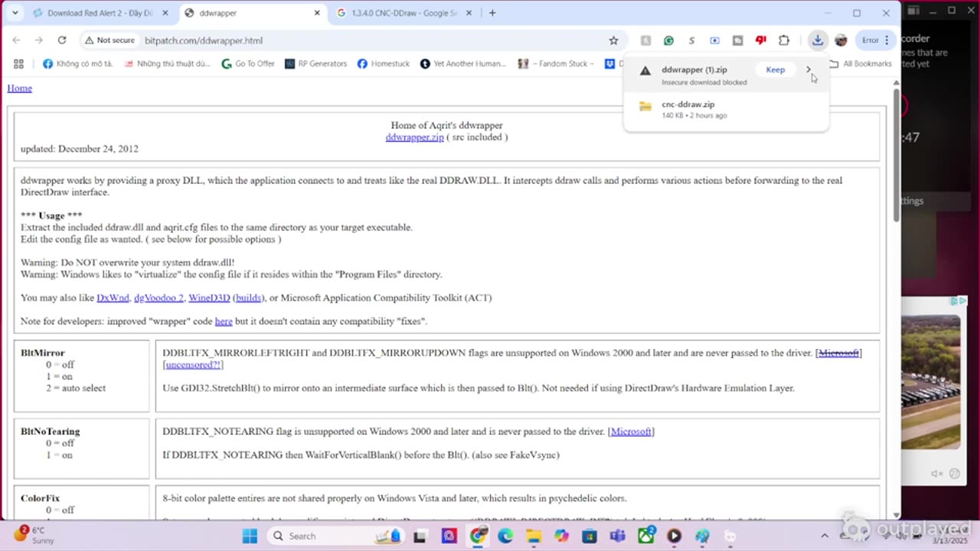Open the All Bookmarks folder

pos(861,64)
